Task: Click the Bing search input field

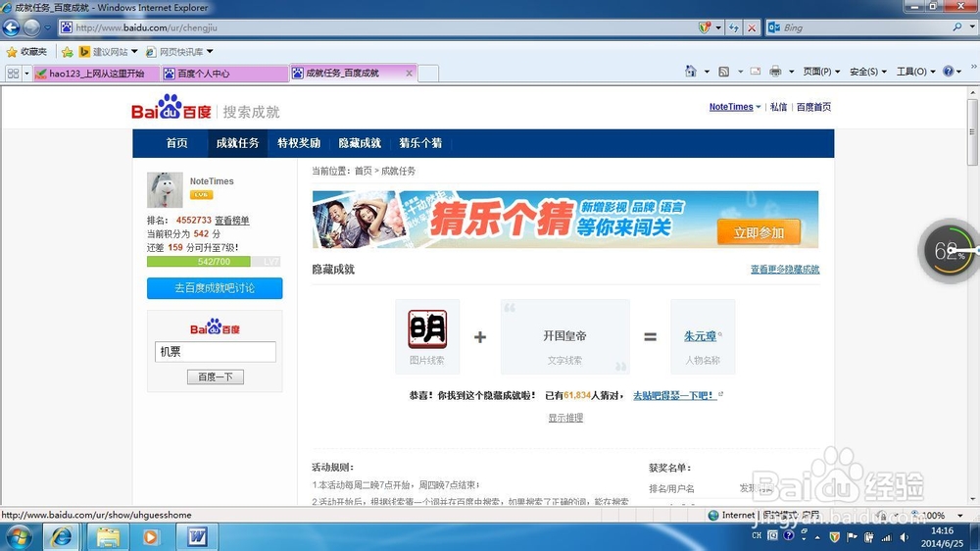Action: pyautogui.click(x=865, y=26)
